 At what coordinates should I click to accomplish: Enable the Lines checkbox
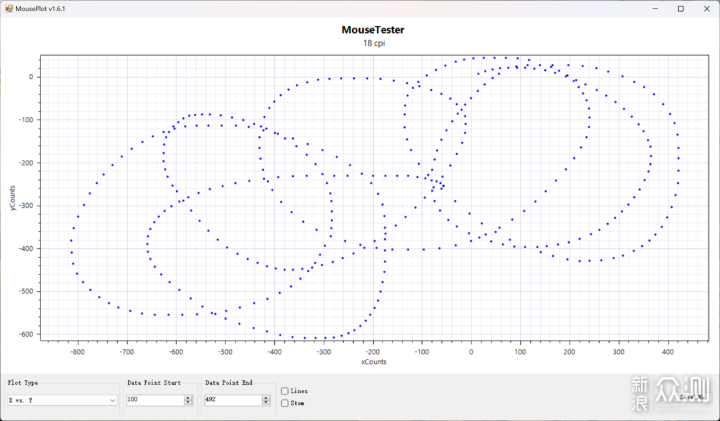[285, 391]
